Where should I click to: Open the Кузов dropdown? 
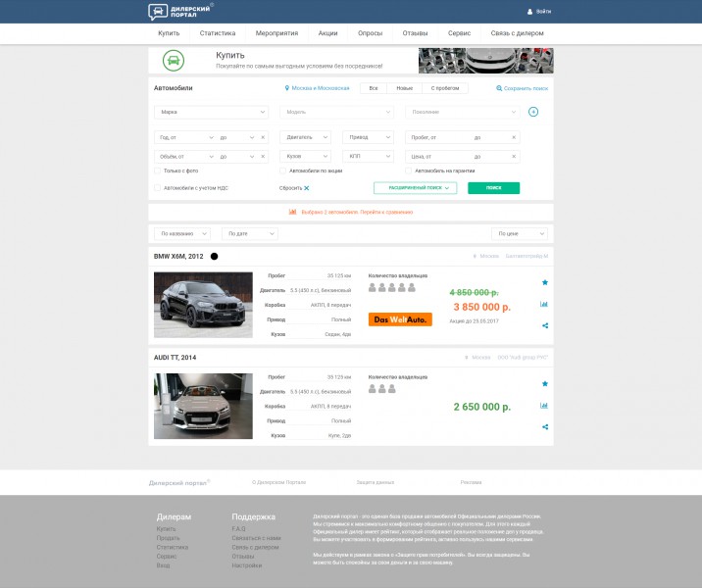pyautogui.click(x=305, y=157)
